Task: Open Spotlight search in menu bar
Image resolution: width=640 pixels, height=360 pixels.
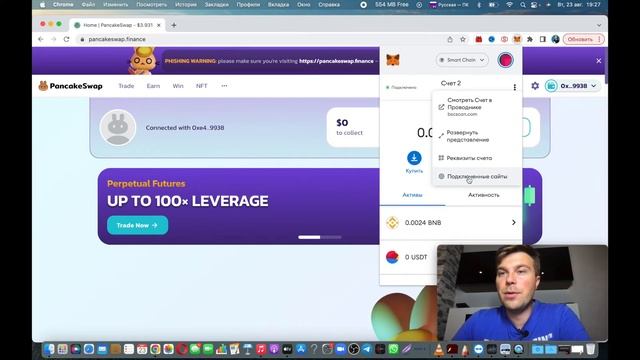Action: 522,5
